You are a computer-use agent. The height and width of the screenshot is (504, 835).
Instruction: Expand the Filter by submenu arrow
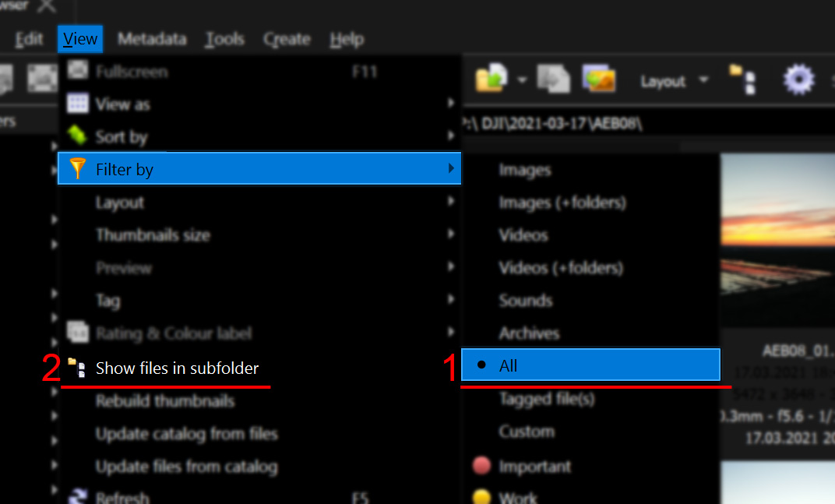point(451,168)
